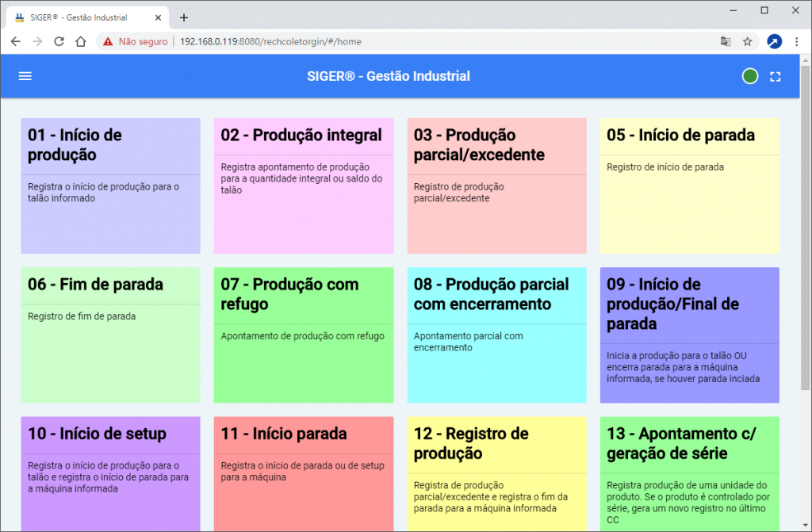The width and height of the screenshot is (812, 532).
Task: Toggle fullscreen mode icon in header
Action: (x=775, y=77)
